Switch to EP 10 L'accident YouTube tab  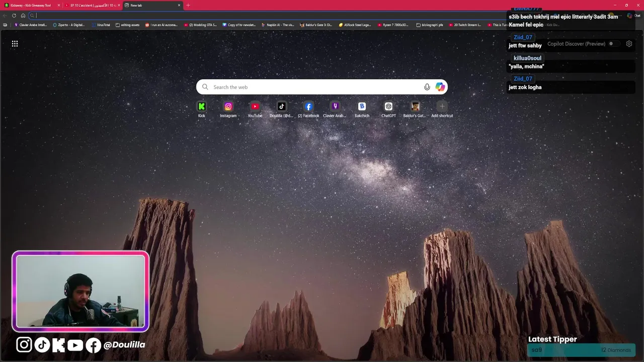coord(92,5)
